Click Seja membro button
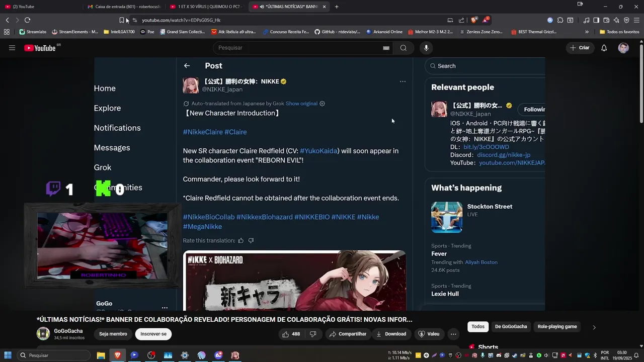644x362 pixels. pos(113,334)
